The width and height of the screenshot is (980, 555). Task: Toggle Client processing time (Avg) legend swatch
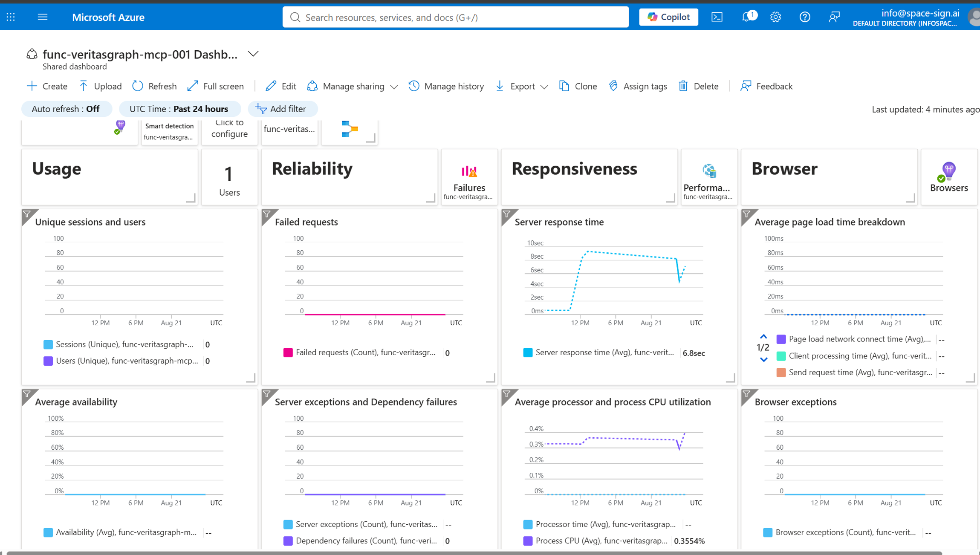pos(781,356)
